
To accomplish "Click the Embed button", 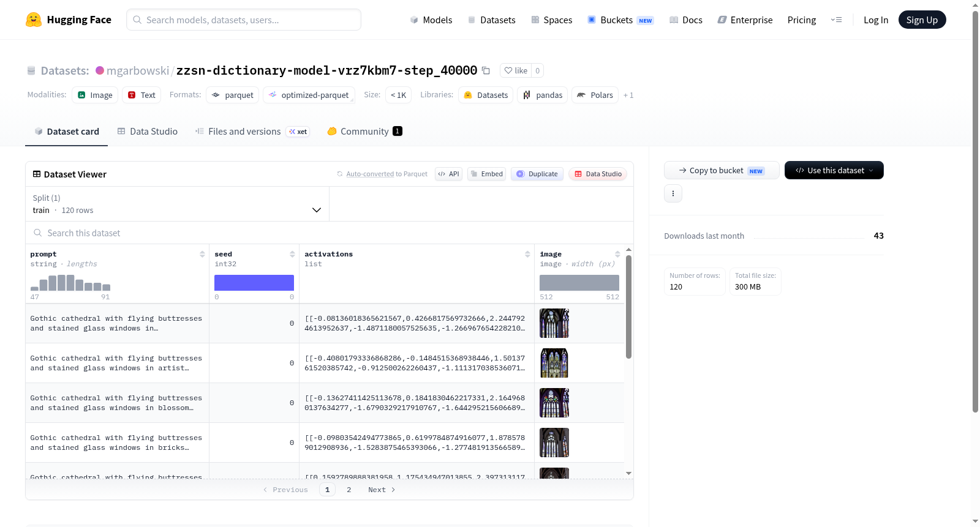I will pos(487,174).
